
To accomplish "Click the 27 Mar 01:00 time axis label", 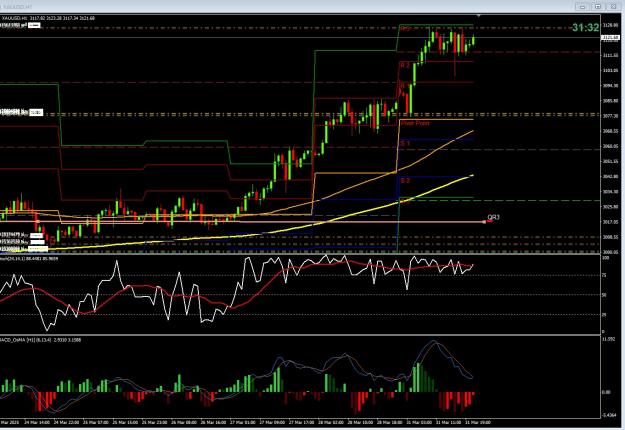I will point(243,422).
